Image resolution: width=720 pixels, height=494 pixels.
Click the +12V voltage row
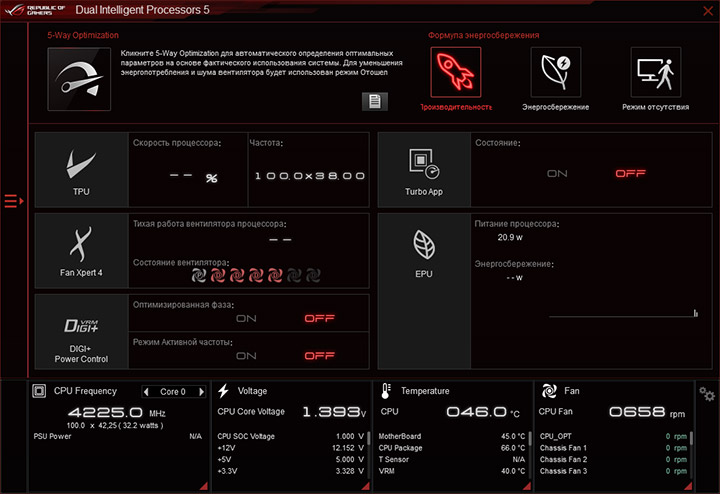coord(291,448)
